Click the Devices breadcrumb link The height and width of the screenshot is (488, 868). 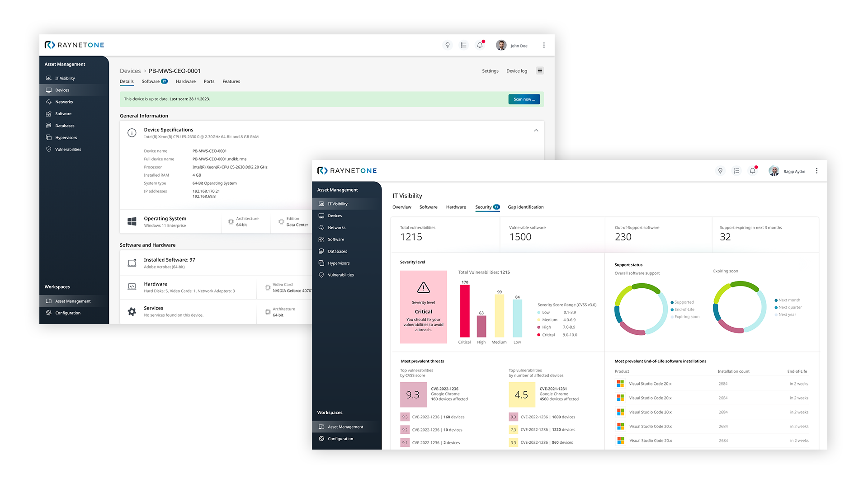point(130,71)
